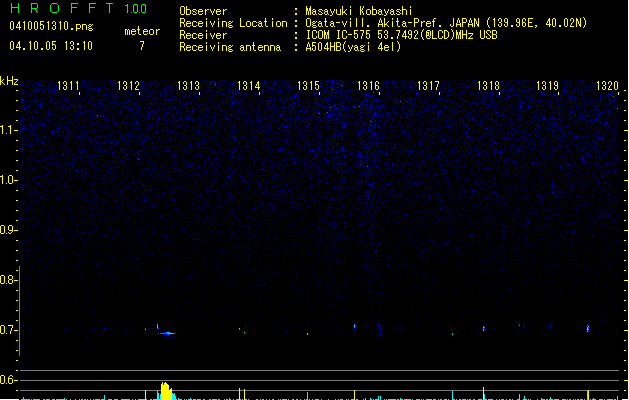Click the 1.1 kHz frequency label
Screen dimensions: 629x400
coord(9,130)
